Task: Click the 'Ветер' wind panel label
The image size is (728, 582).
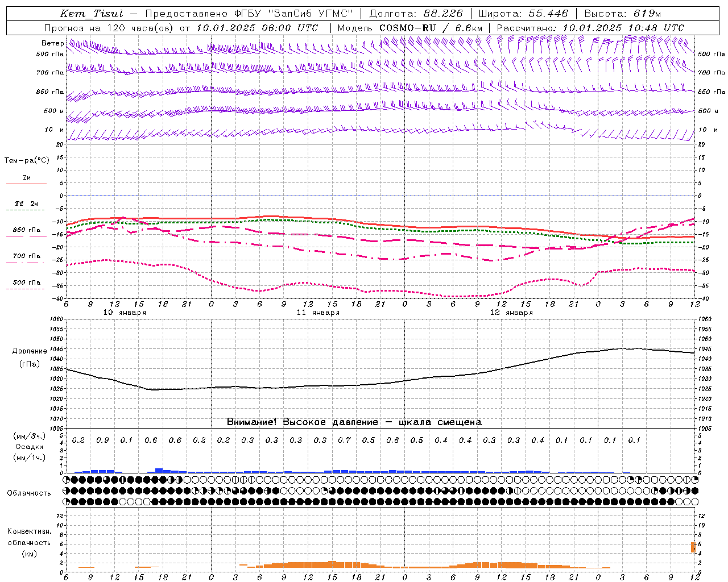Action: 52,43
